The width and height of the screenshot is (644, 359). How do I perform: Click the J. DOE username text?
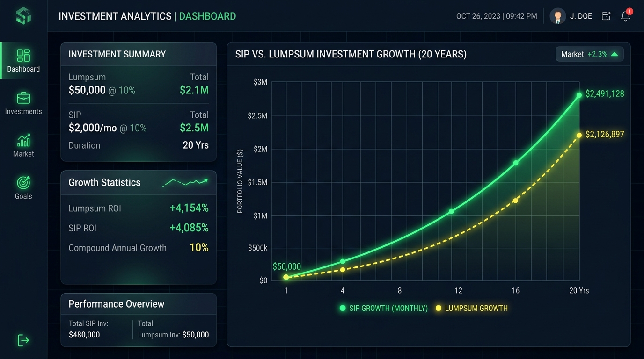[581, 16]
